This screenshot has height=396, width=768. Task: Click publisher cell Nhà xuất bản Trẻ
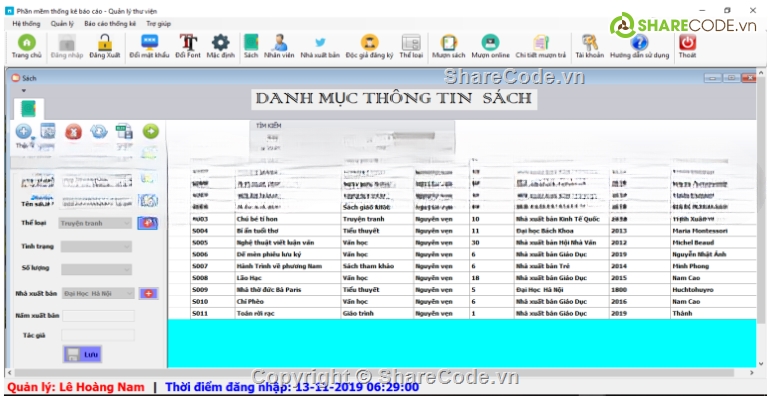[562, 266]
